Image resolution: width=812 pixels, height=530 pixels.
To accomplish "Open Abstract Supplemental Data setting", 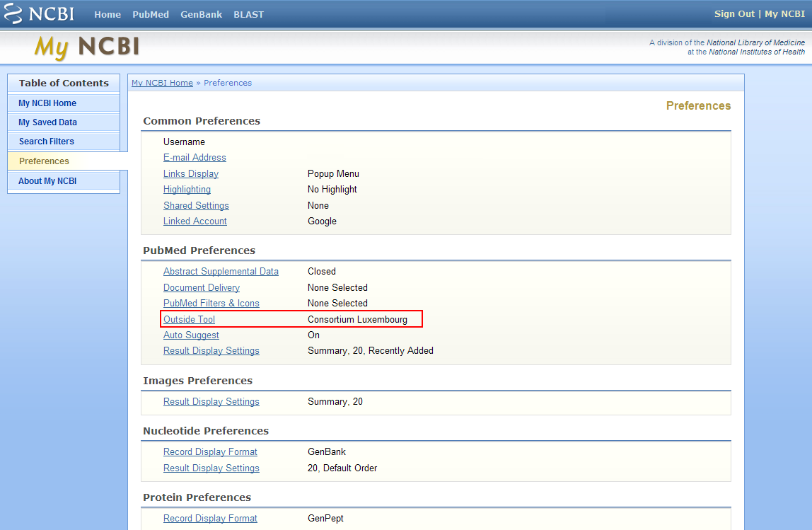I will pos(221,272).
